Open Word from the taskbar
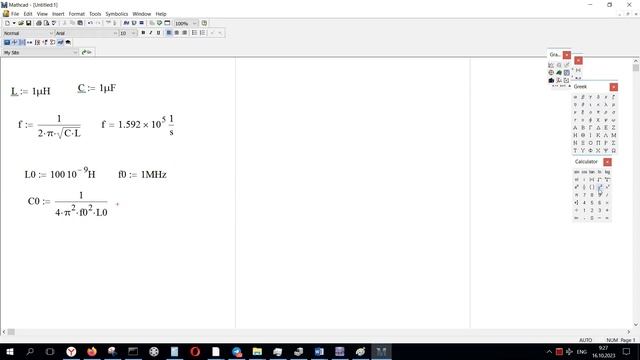 [319, 351]
